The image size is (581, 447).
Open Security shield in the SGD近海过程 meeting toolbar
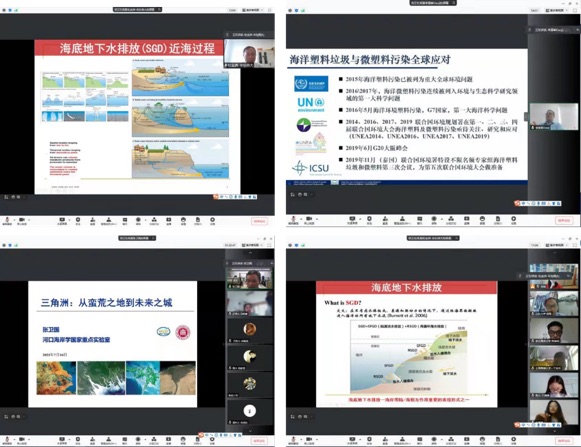coord(78,221)
